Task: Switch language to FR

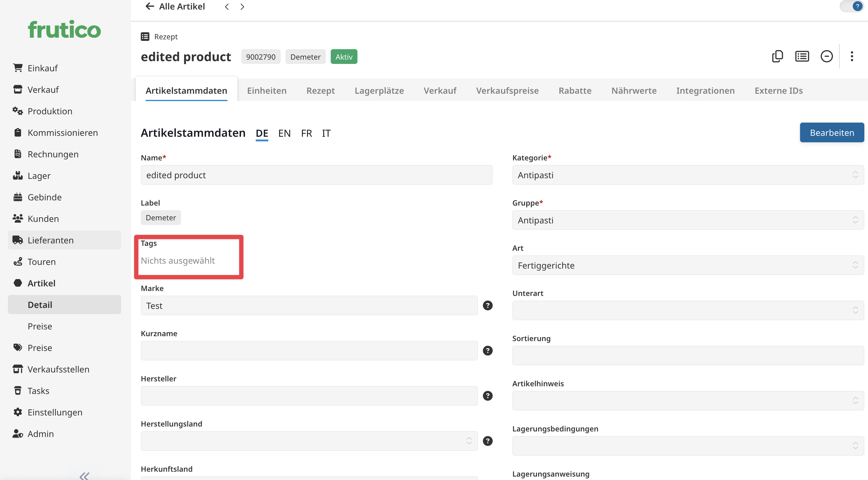Action: point(306,133)
